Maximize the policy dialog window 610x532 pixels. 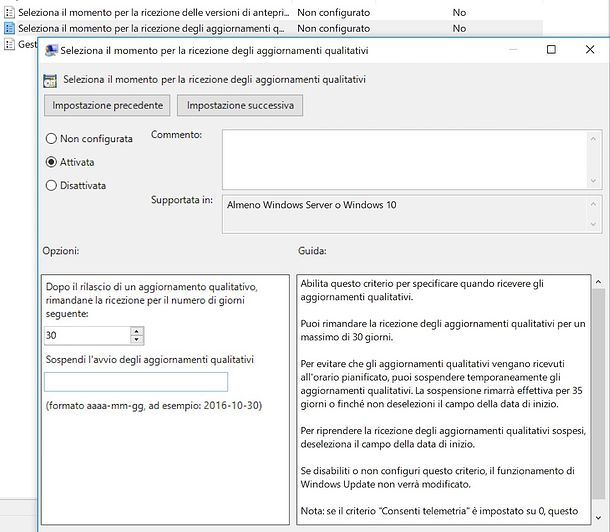point(551,49)
